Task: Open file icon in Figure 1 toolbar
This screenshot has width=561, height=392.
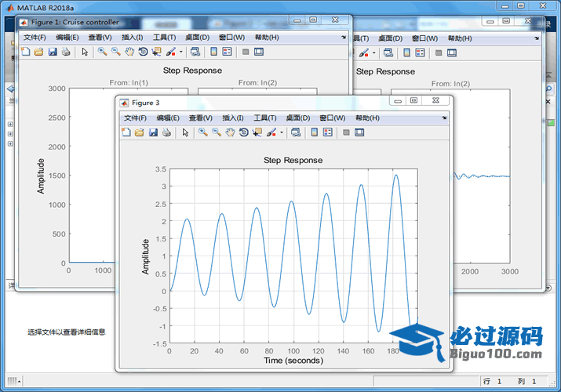Action: [x=39, y=52]
